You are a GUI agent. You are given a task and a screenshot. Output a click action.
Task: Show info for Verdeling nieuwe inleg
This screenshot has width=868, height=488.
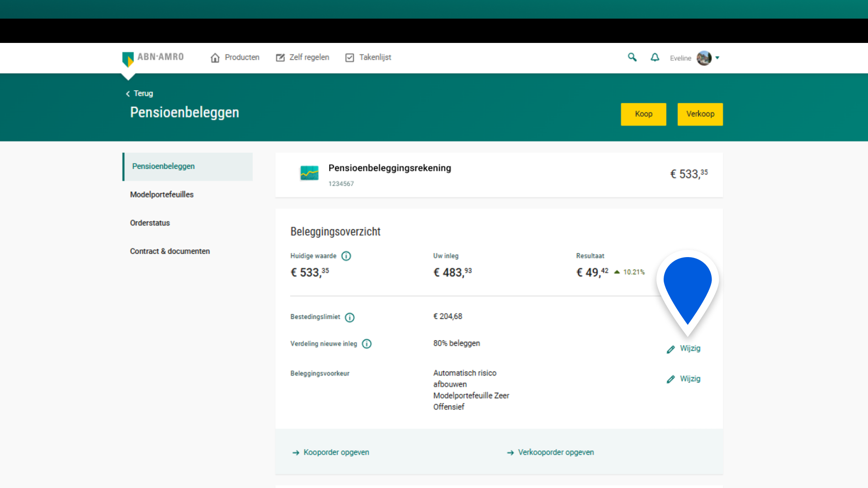[x=367, y=344]
